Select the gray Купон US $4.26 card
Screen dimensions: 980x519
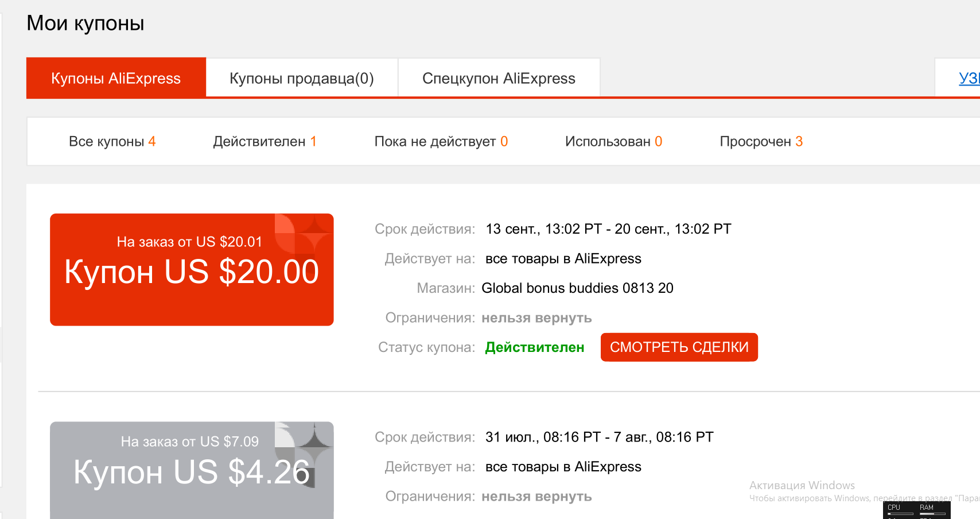[192, 470]
